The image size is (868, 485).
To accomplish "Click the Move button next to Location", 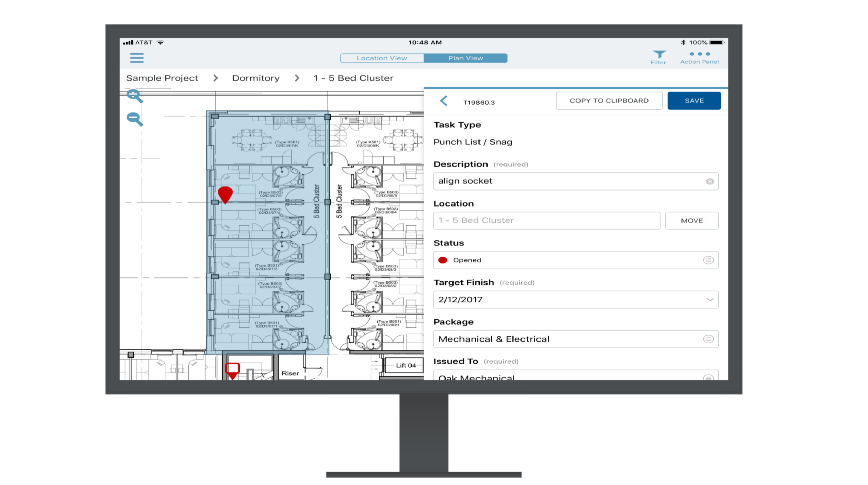I will [x=691, y=221].
